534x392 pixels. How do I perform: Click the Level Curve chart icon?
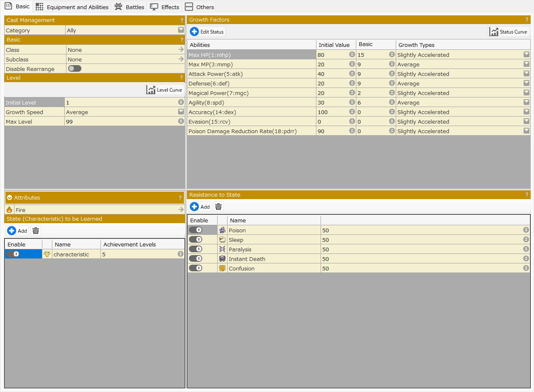(x=151, y=90)
